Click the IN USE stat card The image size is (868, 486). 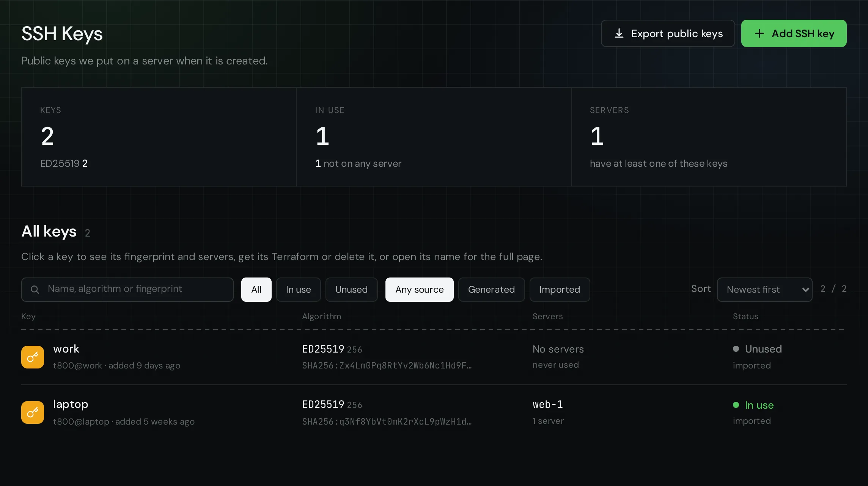[434, 137]
